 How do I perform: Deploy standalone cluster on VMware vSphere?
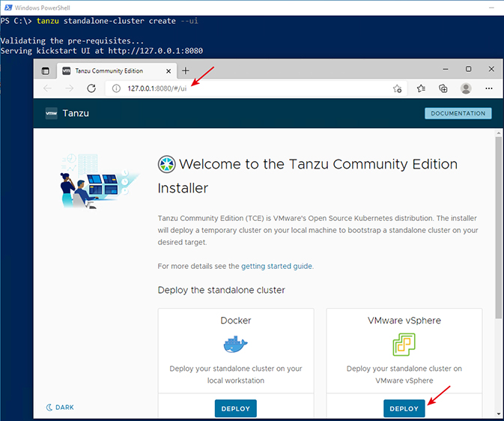[404, 408]
